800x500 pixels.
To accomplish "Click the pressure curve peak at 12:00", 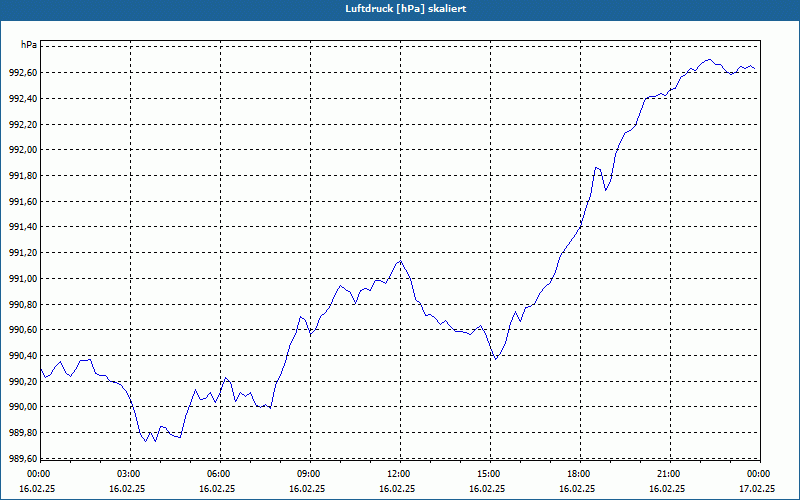I will point(401,261).
